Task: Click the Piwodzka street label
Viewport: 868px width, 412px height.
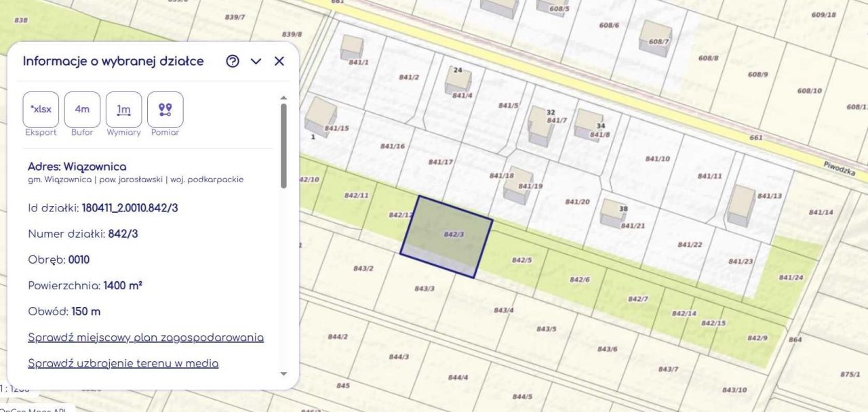Action: pyautogui.click(x=838, y=167)
